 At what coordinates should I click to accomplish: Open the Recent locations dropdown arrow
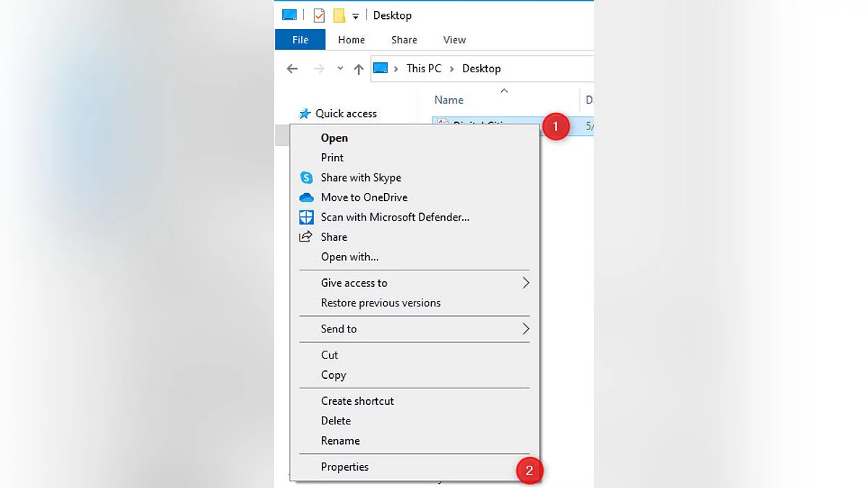tap(340, 69)
